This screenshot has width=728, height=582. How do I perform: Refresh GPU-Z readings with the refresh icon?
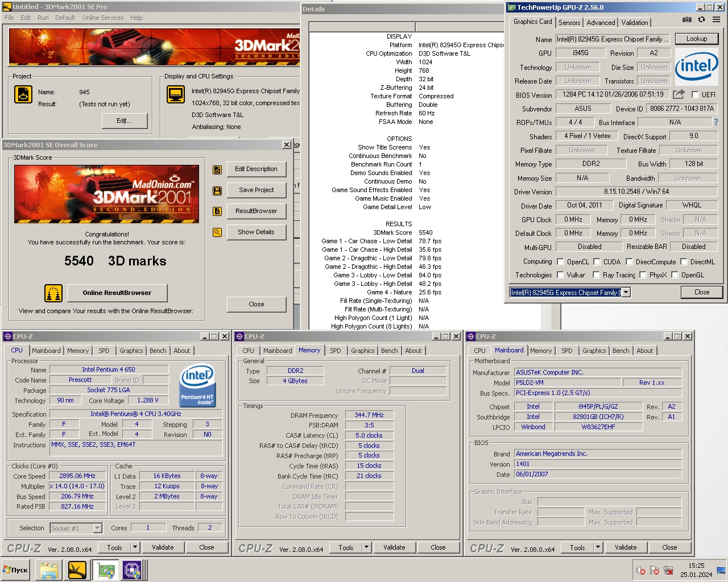click(x=702, y=19)
